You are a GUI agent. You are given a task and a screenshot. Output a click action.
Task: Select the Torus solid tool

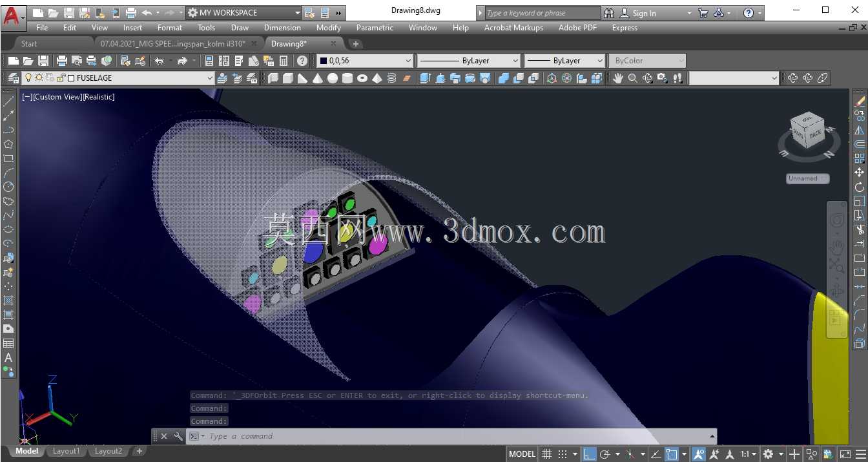tap(362, 78)
